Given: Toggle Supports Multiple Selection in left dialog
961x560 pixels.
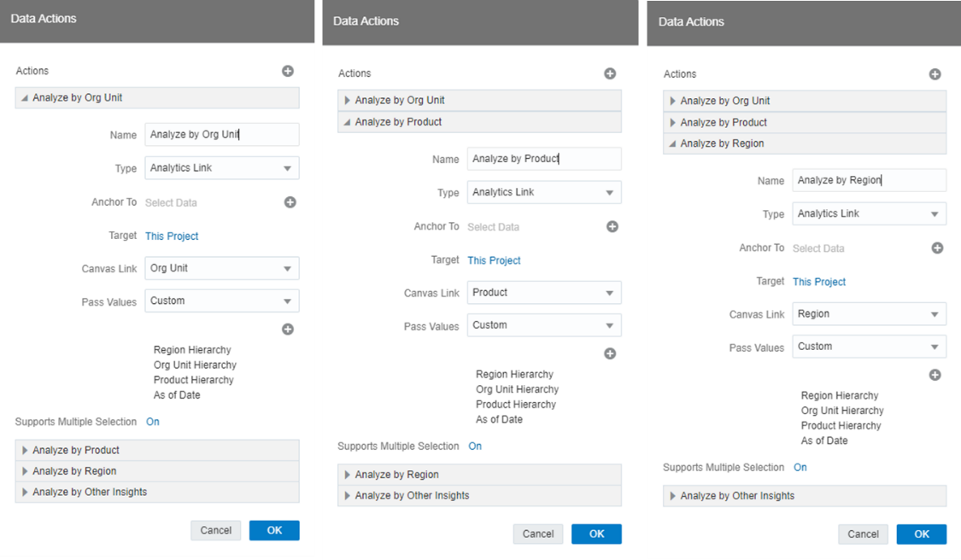Looking at the screenshot, I should (x=153, y=422).
